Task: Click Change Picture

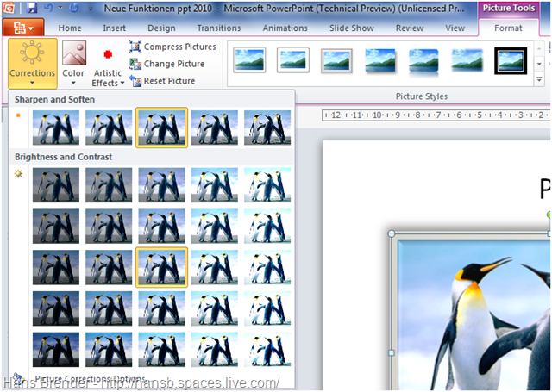Action: (x=166, y=64)
